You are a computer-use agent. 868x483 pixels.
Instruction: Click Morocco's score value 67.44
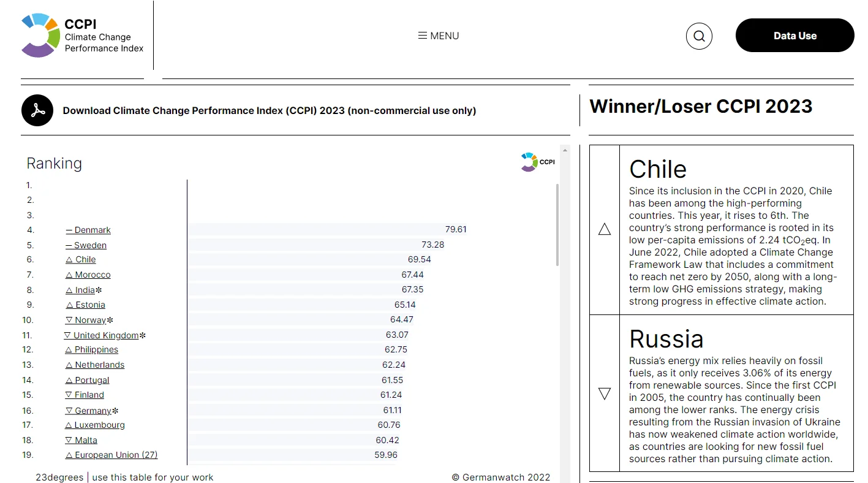(413, 275)
